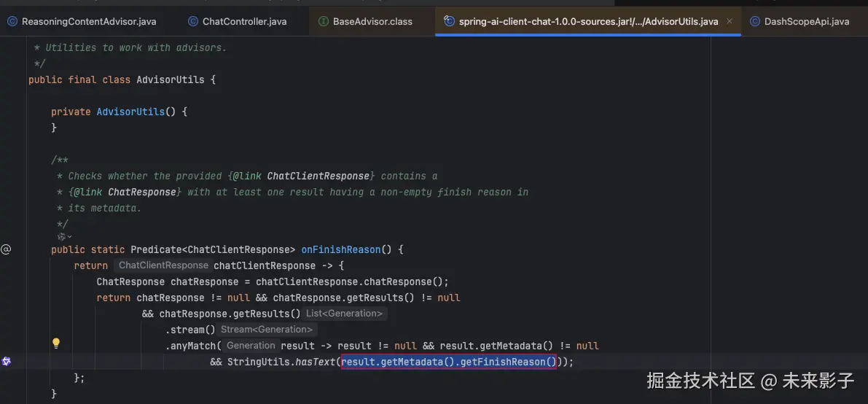Click the 'Utilities to work with advisors.' comment
The height and width of the screenshot is (404, 868).
[x=136, y=47]
